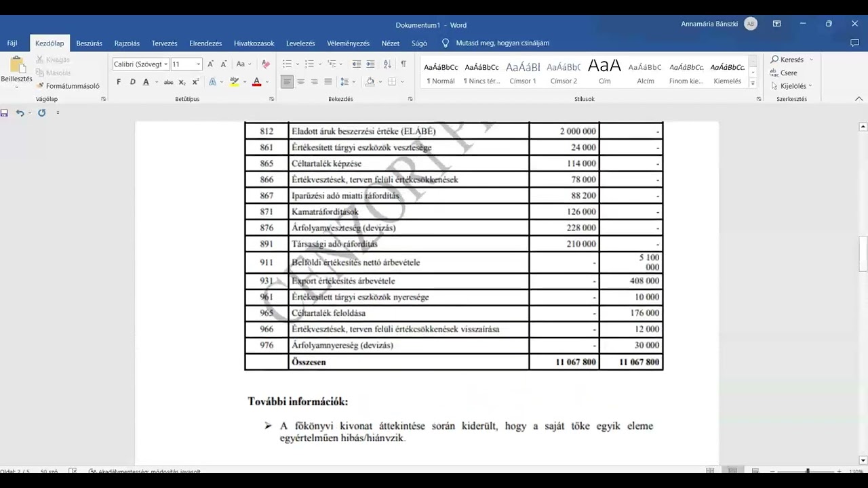Apply subscript formatting
Image resolution: width=868 pixels, height=488 pixels.
(x=182, y=82)
